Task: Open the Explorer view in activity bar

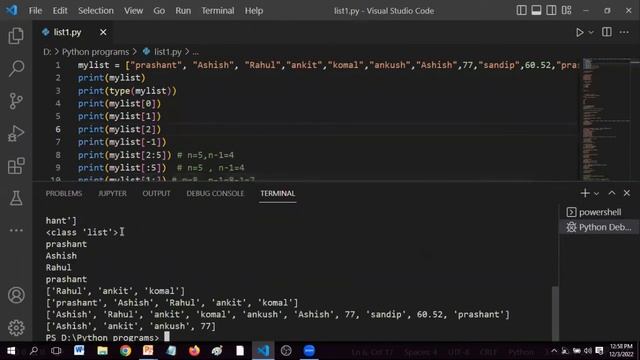Action: [x=16, y=36]
